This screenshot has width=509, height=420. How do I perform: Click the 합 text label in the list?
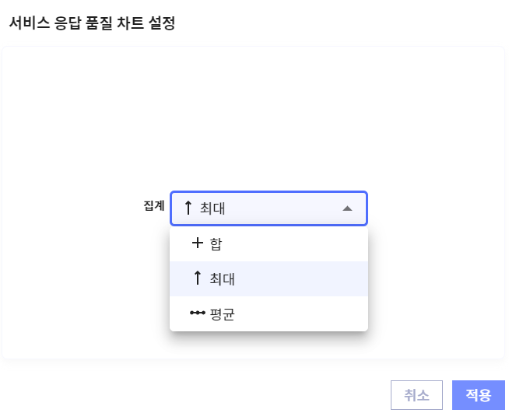[216, 244]
